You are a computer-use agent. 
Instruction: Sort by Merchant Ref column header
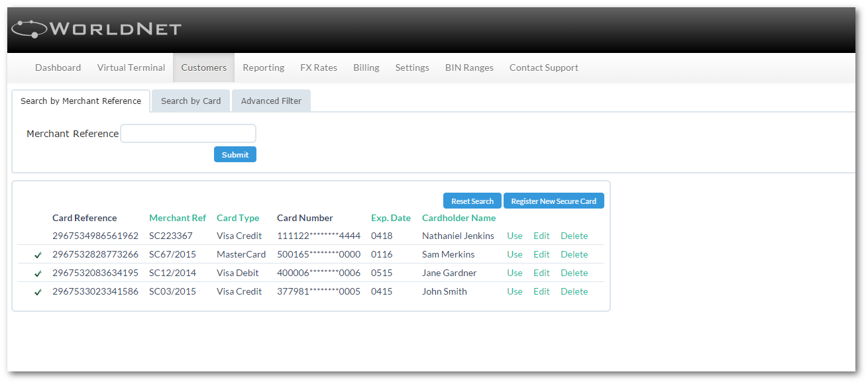tap(178, 218)
